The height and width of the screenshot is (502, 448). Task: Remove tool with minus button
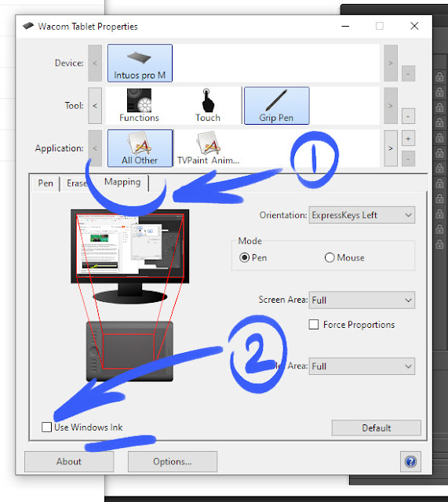[x=408, y=116]
